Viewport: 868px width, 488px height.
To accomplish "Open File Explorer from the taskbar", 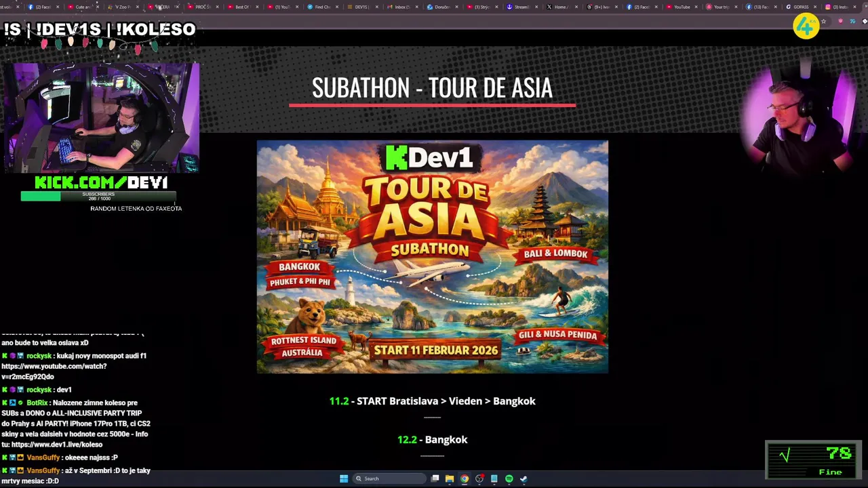I will (x=450, y=479).
